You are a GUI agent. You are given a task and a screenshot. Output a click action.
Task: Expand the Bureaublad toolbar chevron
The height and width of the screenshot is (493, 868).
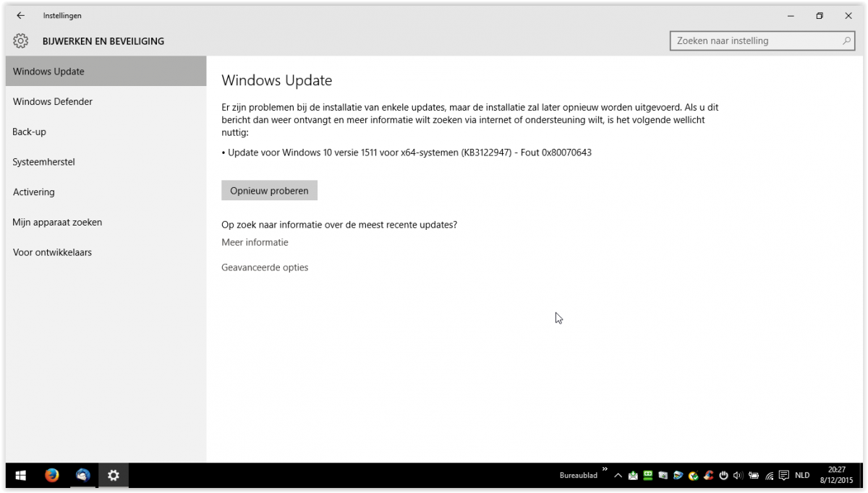(x=605, y=469)
